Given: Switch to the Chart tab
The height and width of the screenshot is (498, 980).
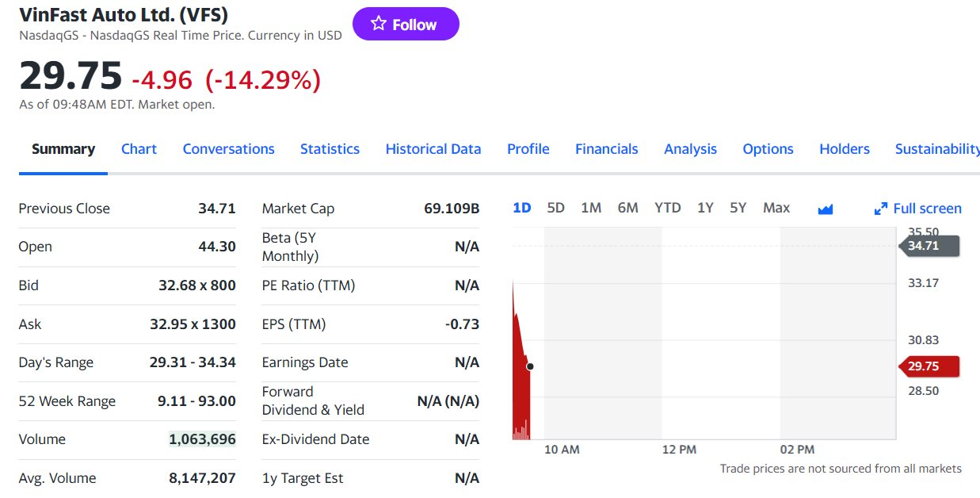Looking at the screenshot, I should coord(139,149).
